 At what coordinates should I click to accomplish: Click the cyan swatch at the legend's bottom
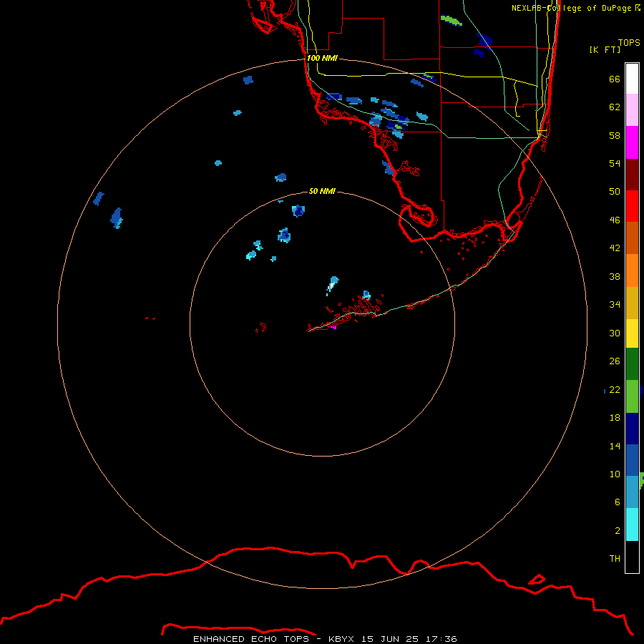click(x=632, y=525)
